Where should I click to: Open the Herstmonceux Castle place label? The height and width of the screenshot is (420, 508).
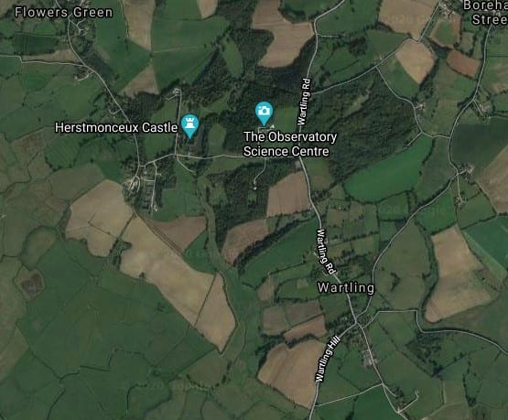116,127
